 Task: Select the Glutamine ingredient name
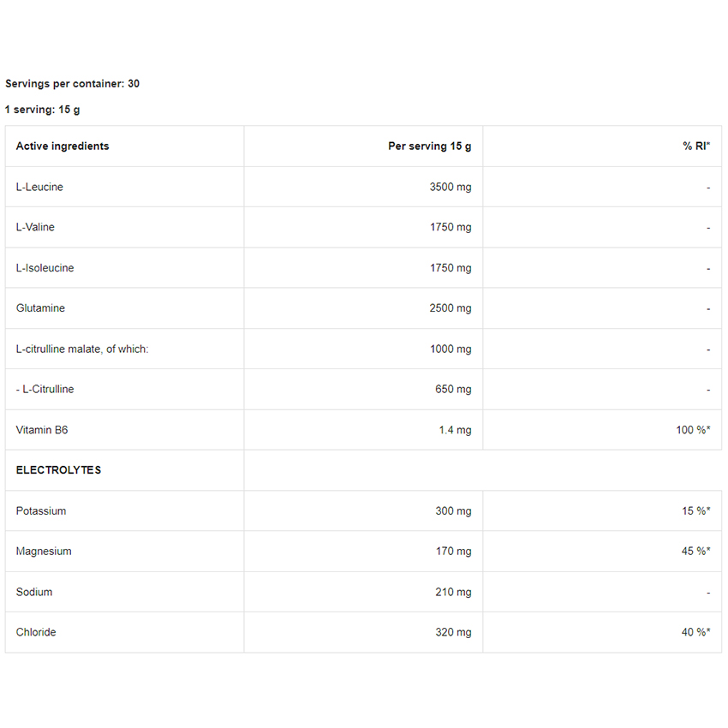40,308
